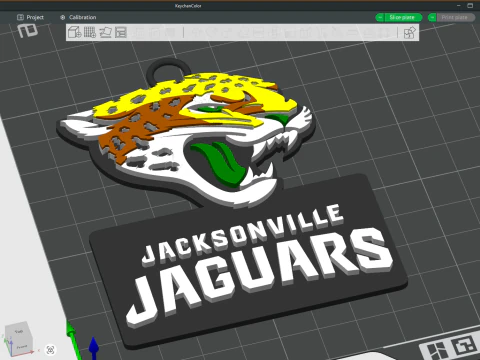Switch to the Project tab
Screen dimensions: 480x360
pos(30,17)
